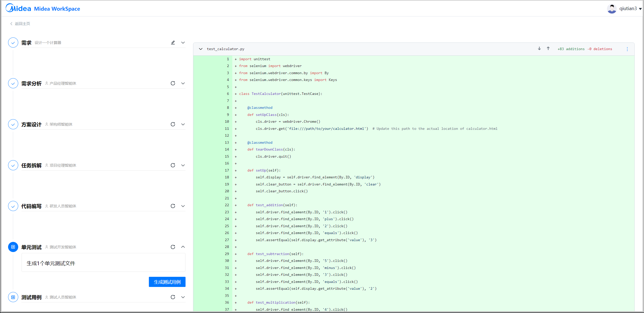
Task: Expand the 方案设计 section chevron
Action: 183,124
